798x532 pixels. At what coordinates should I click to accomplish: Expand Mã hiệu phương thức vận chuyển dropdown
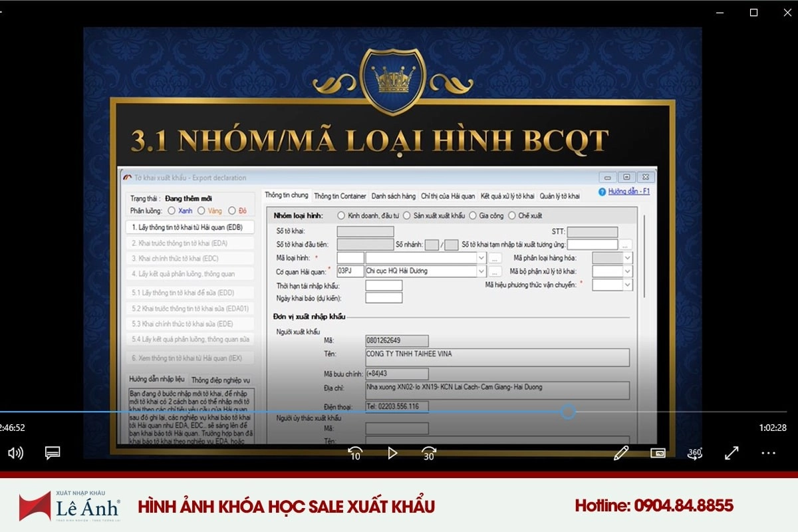click(627, 285)
